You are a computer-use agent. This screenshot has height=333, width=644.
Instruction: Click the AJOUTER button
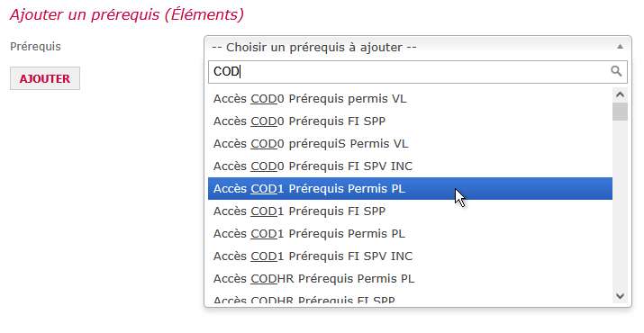point(45,78)
